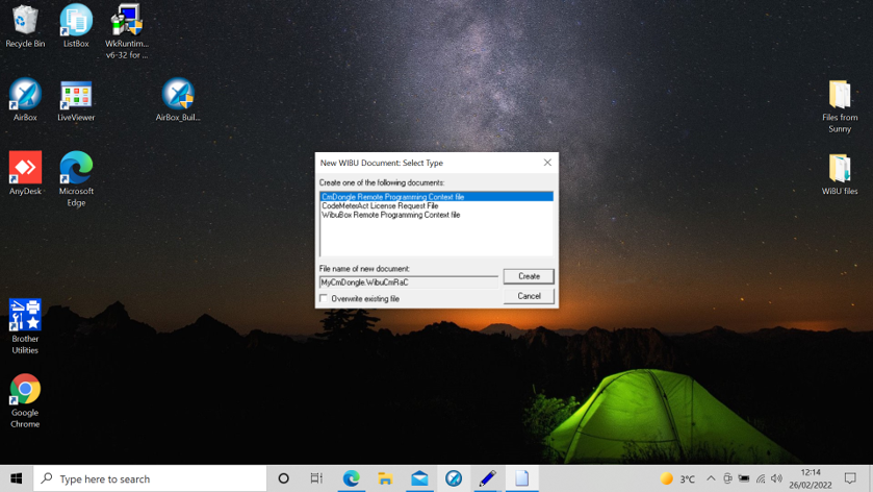Enable the Overwrite existing file checkbox
The height and width of the screenshot is (492, 873).
click(x=323, y=299)
